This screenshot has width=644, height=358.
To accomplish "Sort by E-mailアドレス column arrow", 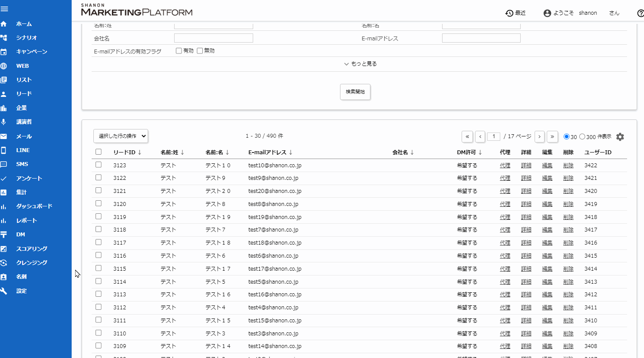I will 291,152.
